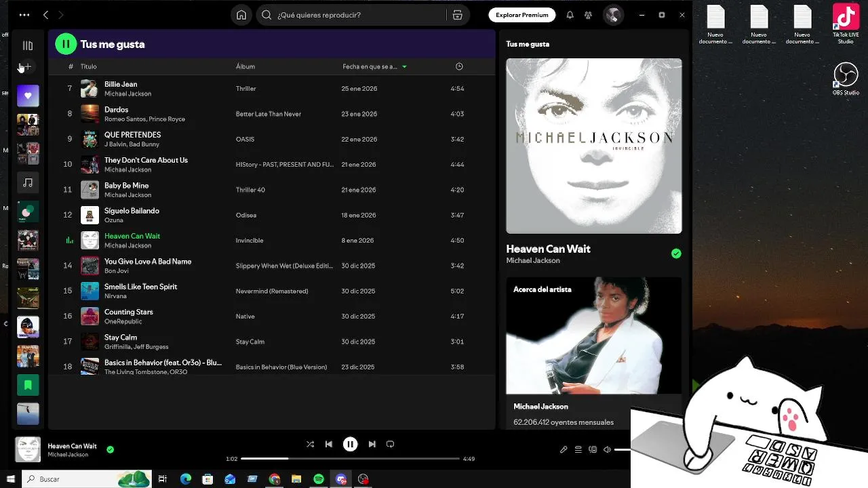Open the friends activity icon

pyautogui.click(x=588, y=15)
